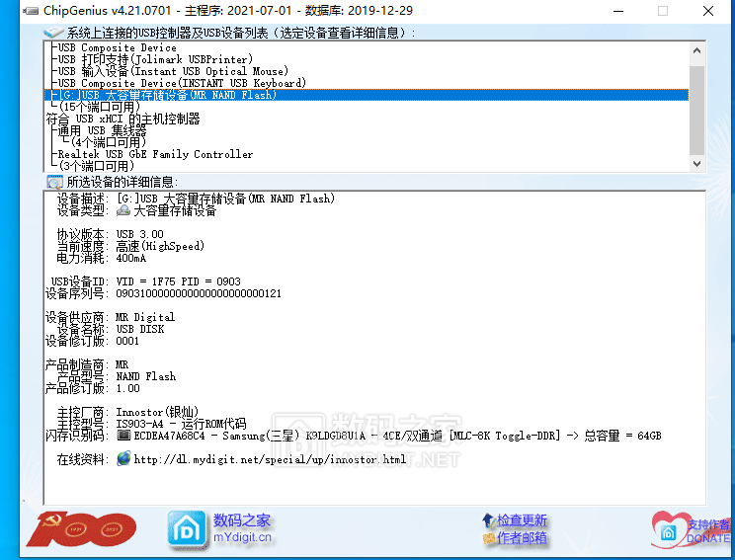Select the G: MR NAND Flash storage device
735x560 pixels.
tap(367, 95)
